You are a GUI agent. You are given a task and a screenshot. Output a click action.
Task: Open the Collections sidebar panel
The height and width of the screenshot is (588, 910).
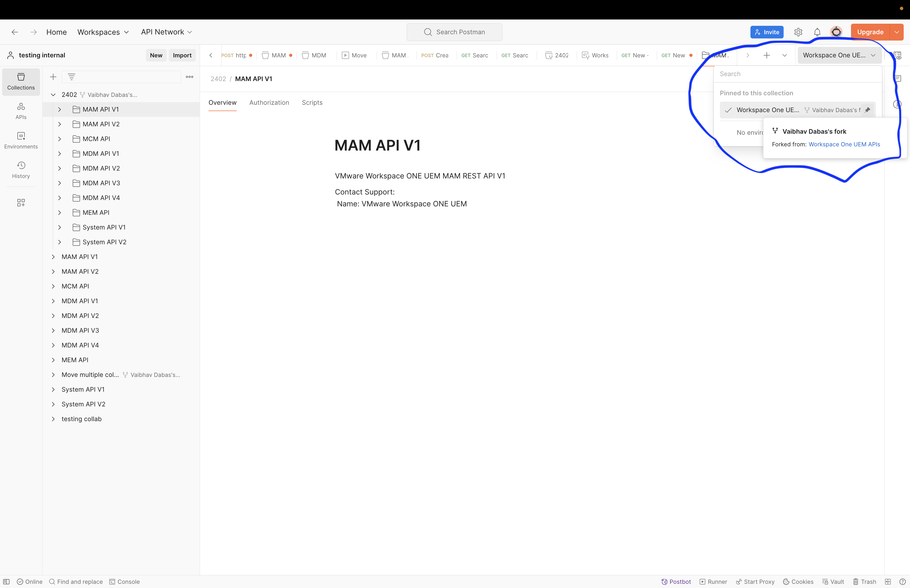tap(21, 82)
